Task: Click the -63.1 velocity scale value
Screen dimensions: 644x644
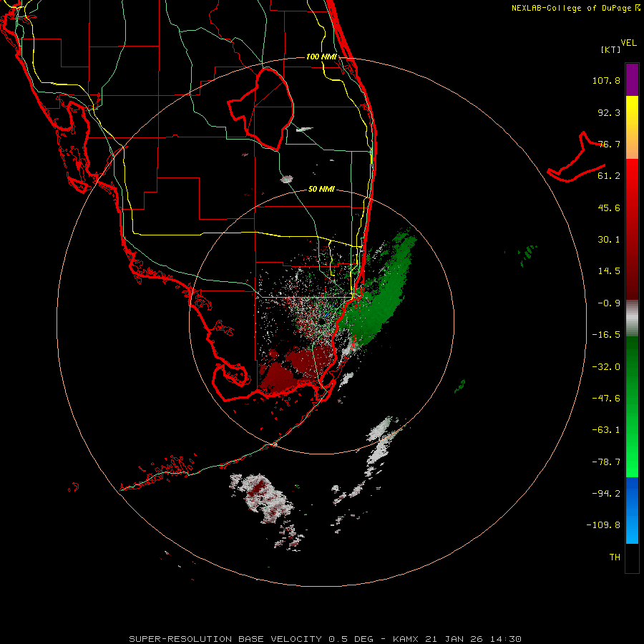Action: click(x=606, y=430)
